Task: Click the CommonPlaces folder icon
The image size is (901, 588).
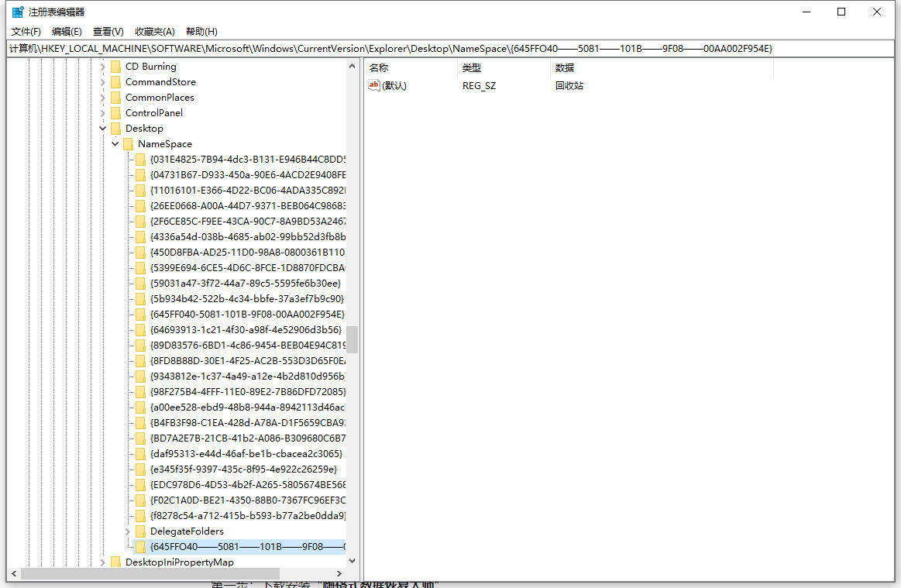Action: point(115,98)
